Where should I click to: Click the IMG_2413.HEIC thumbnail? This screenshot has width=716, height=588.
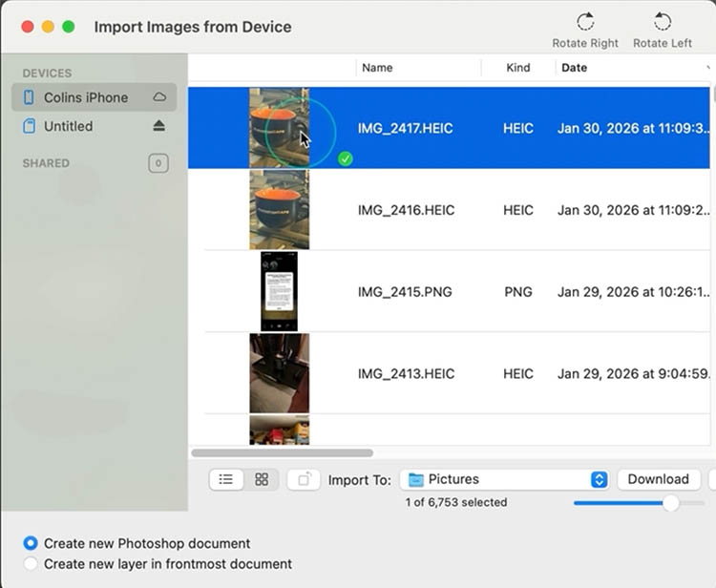(x=279, y=372)
